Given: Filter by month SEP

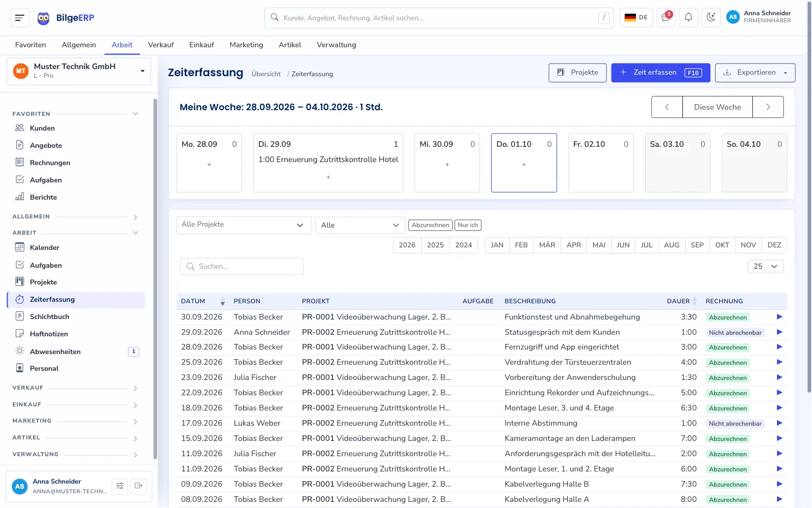Looking at the screenshot, I should [697, 245].
